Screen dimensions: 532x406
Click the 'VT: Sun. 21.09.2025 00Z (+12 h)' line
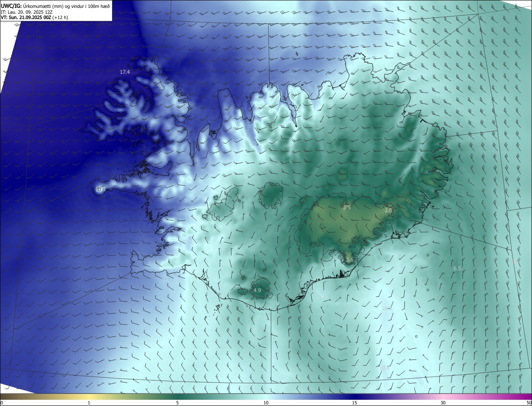coord(34,17)
